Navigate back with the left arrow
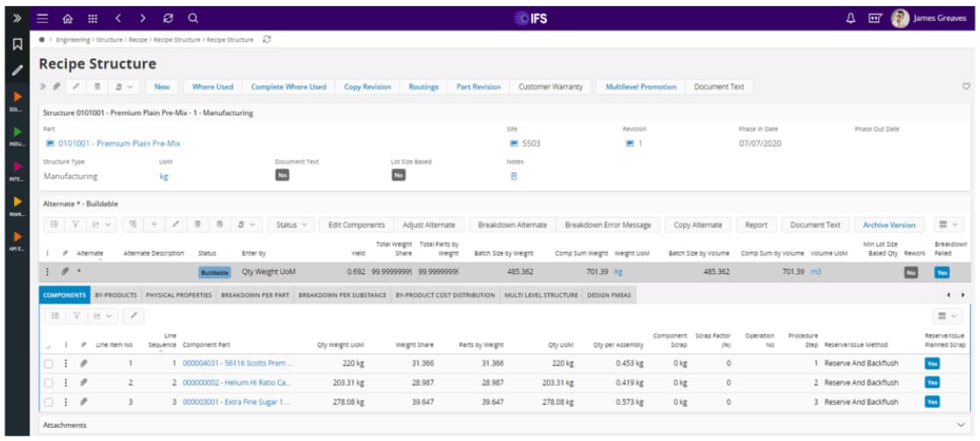Screen dimensions: 980x441 118,18
